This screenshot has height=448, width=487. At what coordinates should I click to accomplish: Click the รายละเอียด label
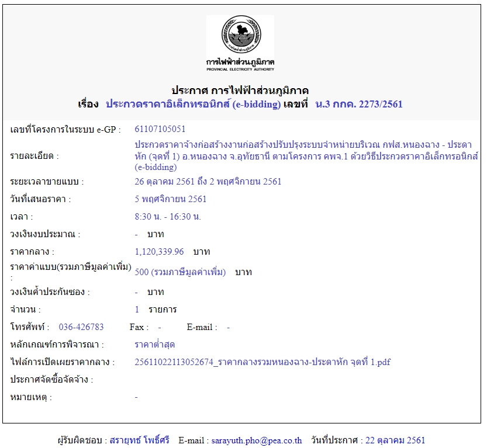coord(34,156)
